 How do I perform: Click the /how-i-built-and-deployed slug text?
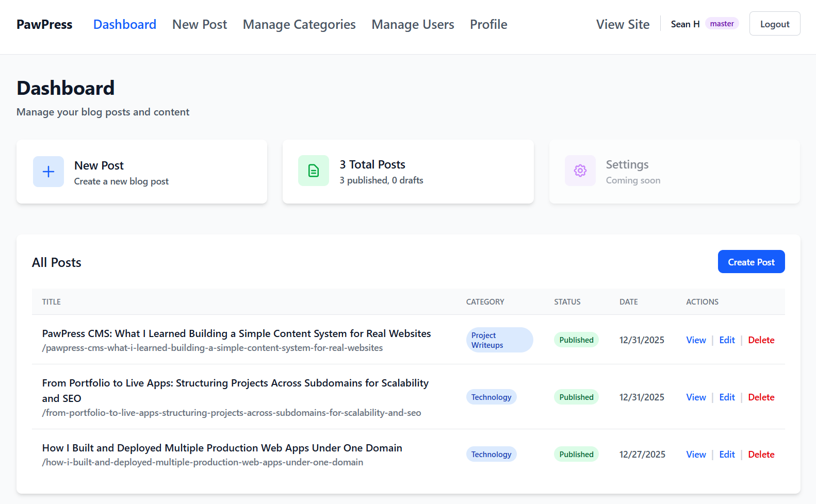(203, 462)
